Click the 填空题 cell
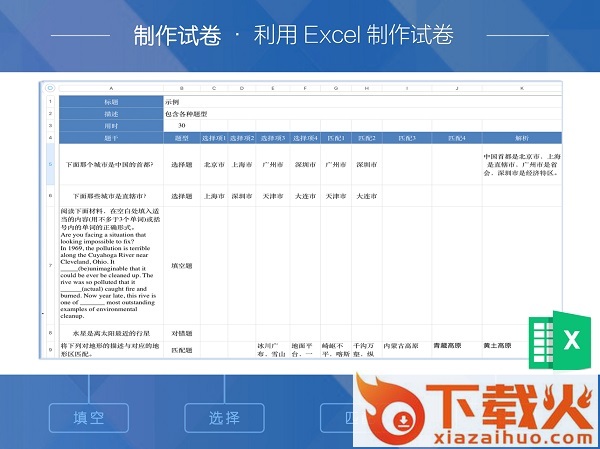The height and width of the screenshot is (449, 600). pos(182,266)
